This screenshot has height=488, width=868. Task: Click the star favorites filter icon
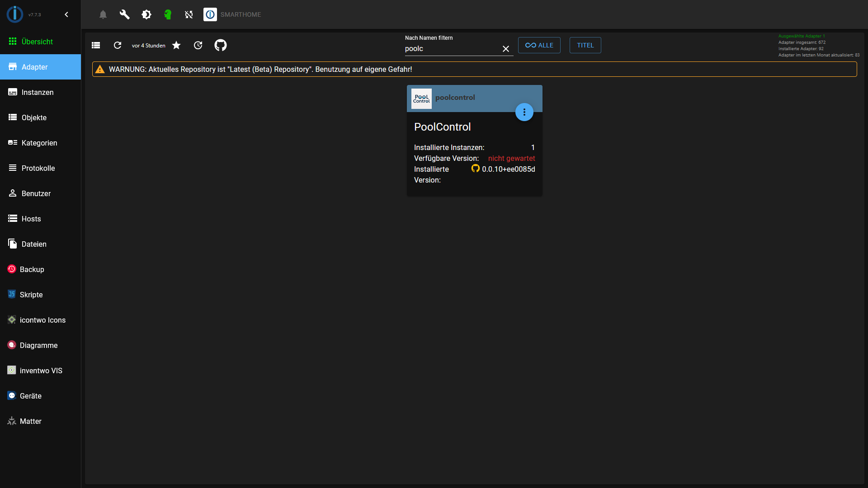[176, 45]
